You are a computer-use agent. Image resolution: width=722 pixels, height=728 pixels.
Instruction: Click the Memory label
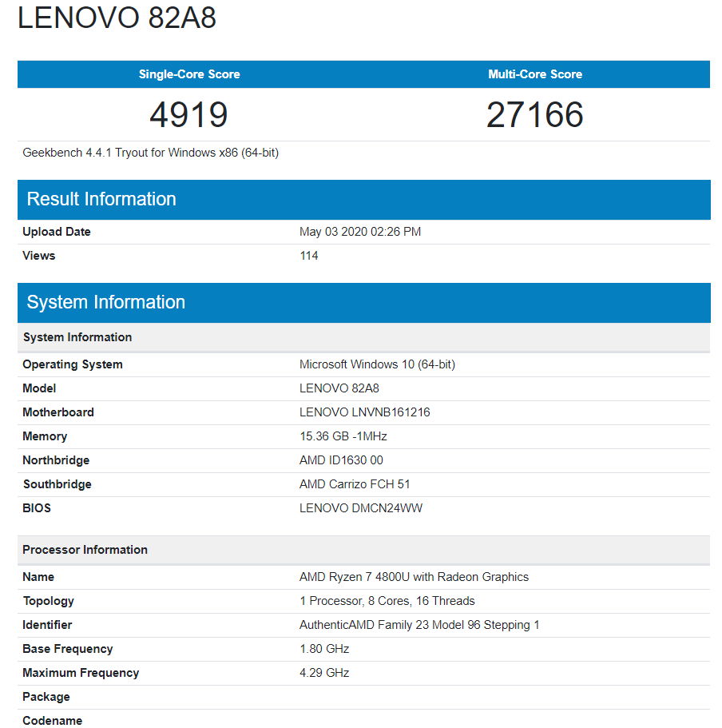[x=45, y=437]
